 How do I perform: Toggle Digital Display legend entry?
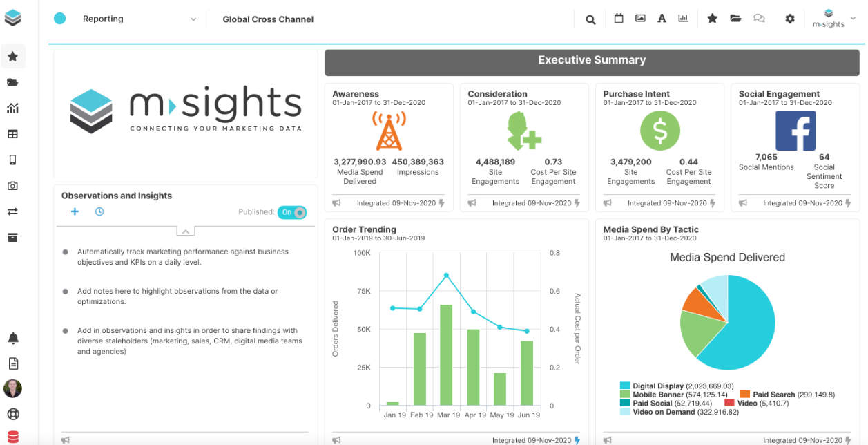tap(658, 386)
